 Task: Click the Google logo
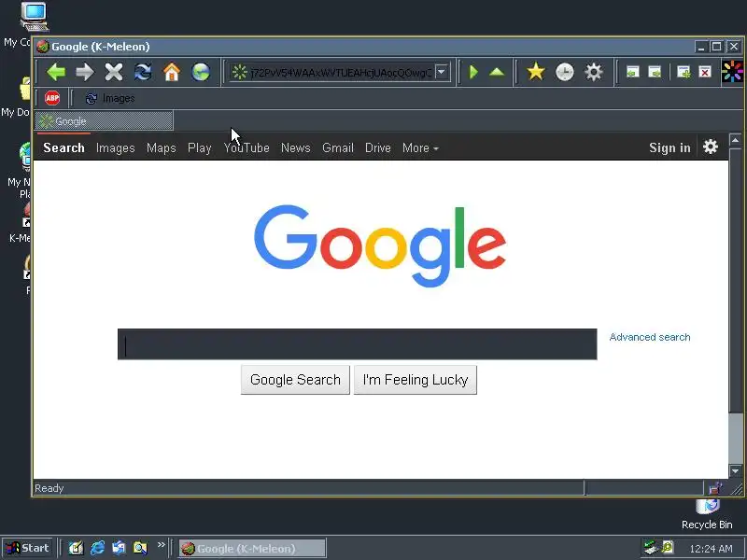point(380,245)
